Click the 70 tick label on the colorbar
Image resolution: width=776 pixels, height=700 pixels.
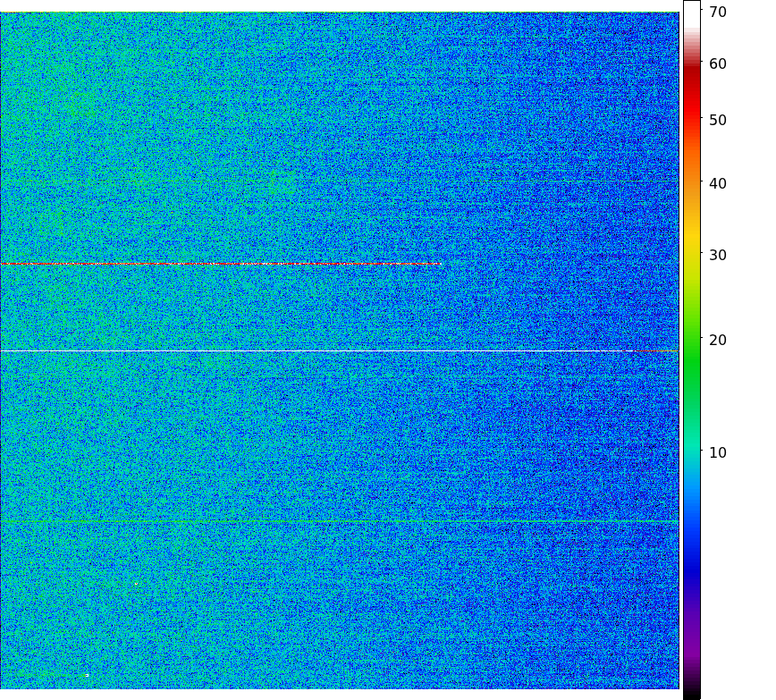(717, 12)
